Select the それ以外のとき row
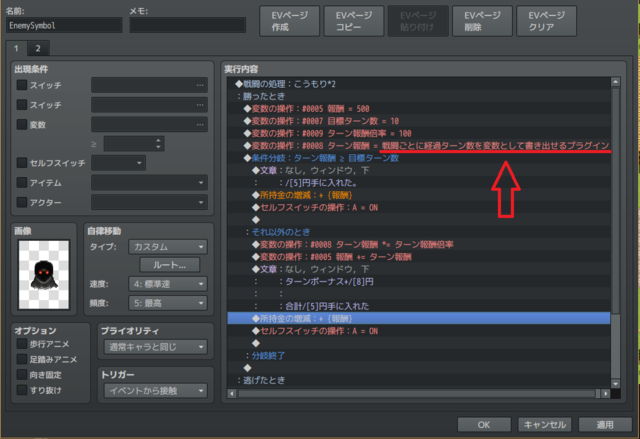This screenshot has height=439, width=640. 419,232
